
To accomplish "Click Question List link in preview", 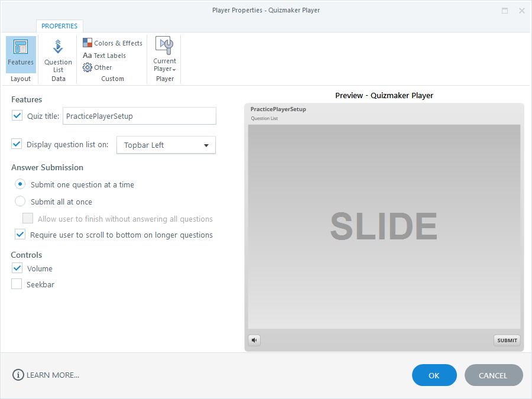I will click(264, 118).
